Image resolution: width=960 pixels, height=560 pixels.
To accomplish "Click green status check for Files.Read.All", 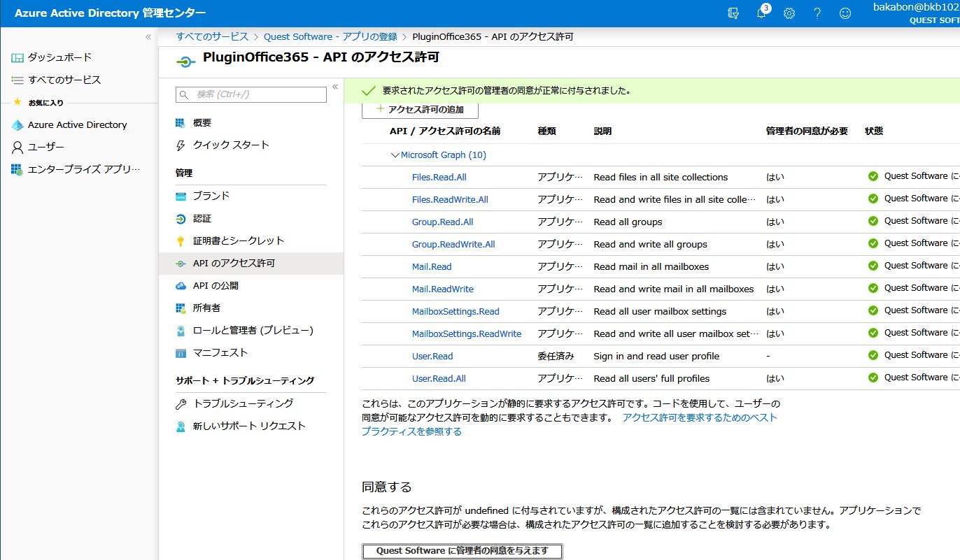I will [873, 176].
